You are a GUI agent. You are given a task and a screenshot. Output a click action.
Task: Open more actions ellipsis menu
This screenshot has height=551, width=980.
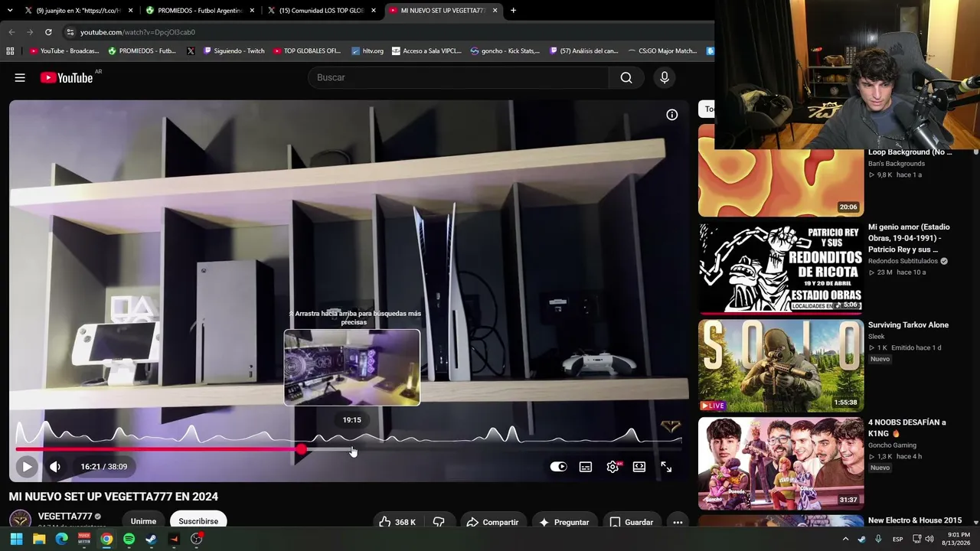pyautogui.click(x=678, y=522)
